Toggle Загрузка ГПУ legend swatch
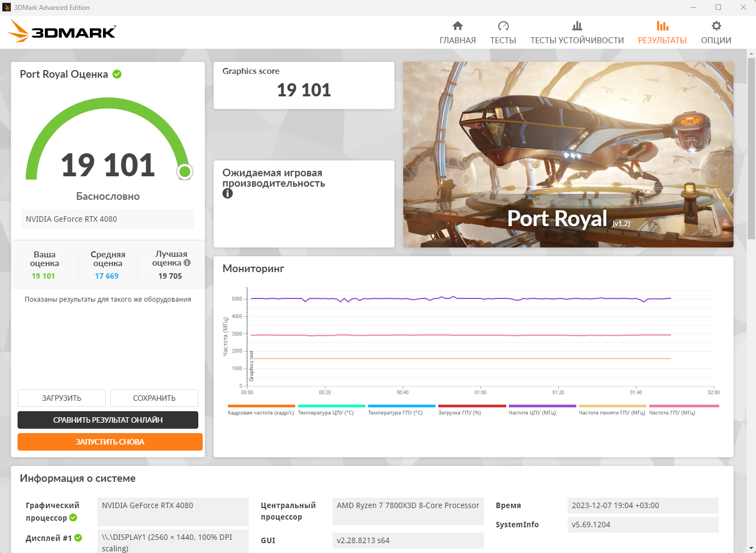 472,406
